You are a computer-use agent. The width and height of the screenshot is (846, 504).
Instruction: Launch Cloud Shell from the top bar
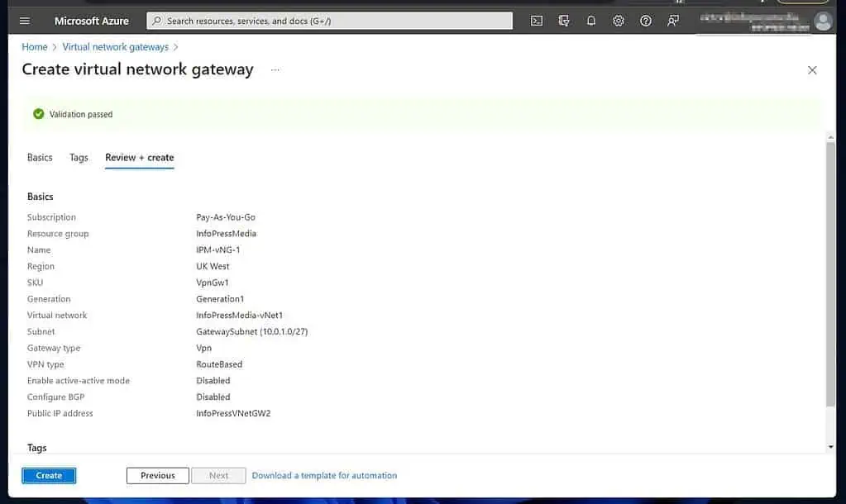point(537,21)
